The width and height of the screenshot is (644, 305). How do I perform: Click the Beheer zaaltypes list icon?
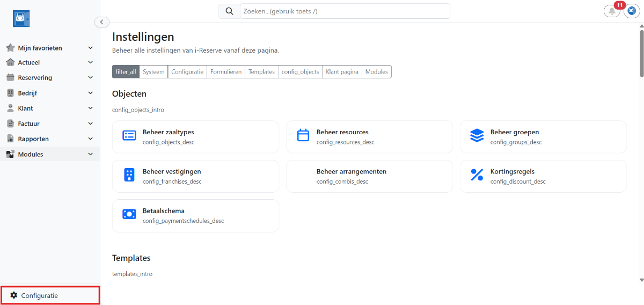[x=129, y=136]
